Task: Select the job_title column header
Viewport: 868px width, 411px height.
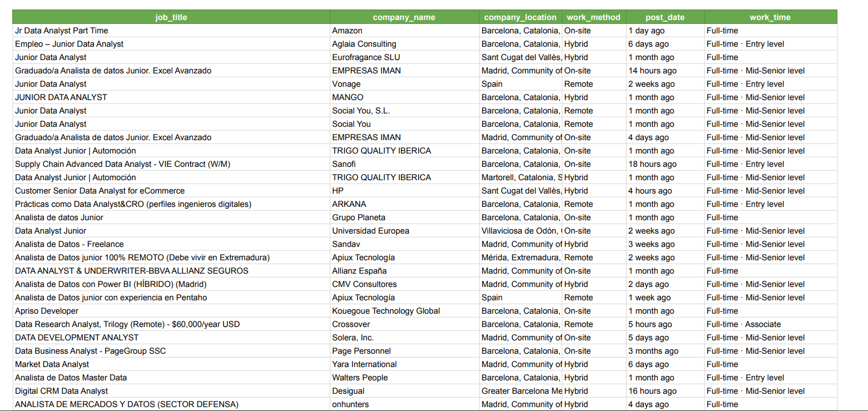Action: (x=171, y=17)
